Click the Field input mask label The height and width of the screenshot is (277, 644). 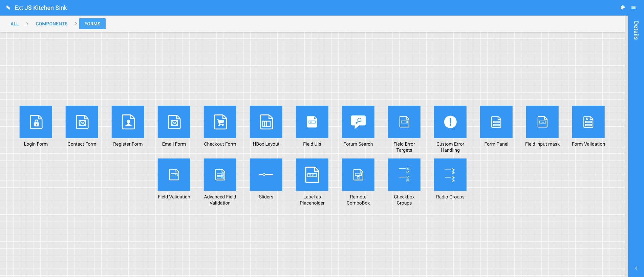coord(542,144)
